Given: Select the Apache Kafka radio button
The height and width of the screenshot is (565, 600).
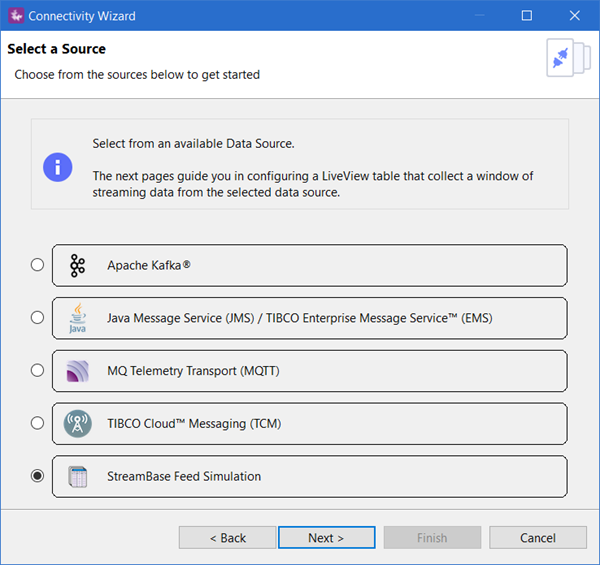Looking at the screenshot, I should click(x=38, y=265).
